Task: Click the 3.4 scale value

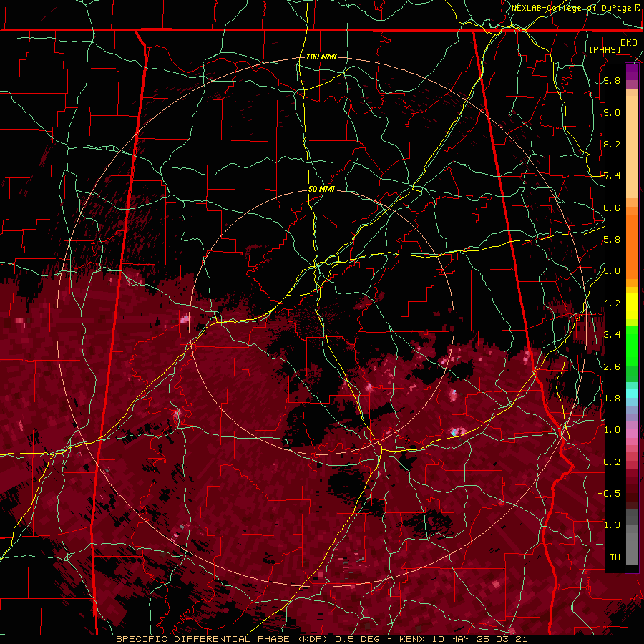Action: click(612, 335)
